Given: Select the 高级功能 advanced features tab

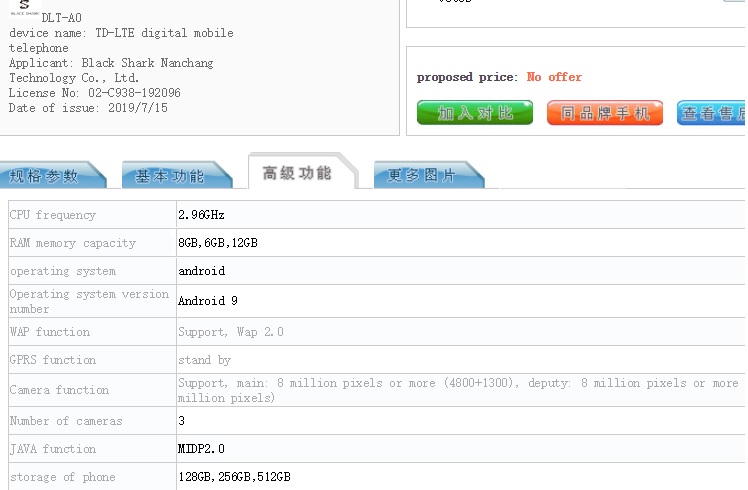Looking at the screenshot, I should tap(302, 172).
